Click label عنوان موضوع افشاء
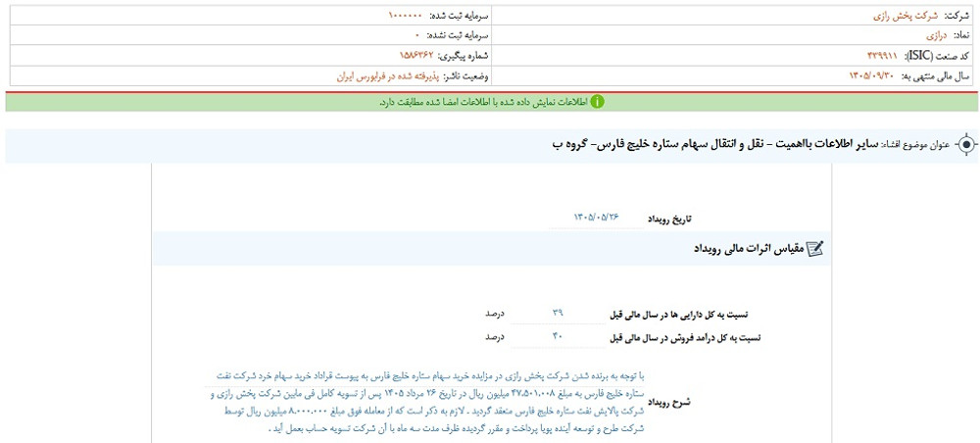 [x=915, y=144]
